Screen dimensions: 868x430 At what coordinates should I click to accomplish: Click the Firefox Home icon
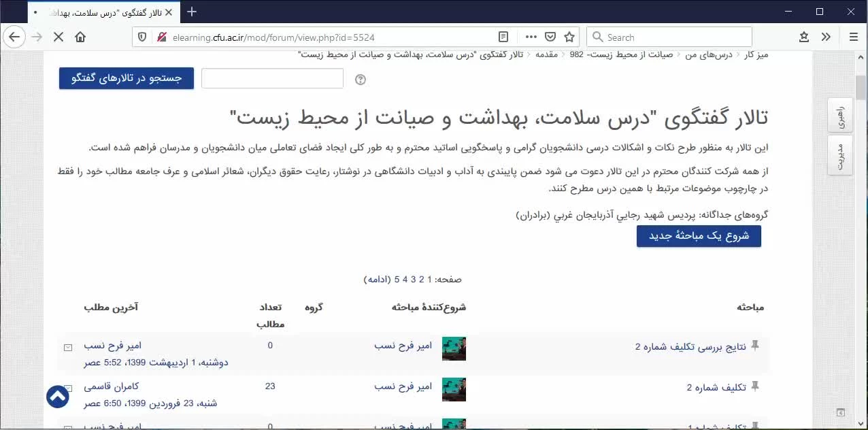point(80,37)
